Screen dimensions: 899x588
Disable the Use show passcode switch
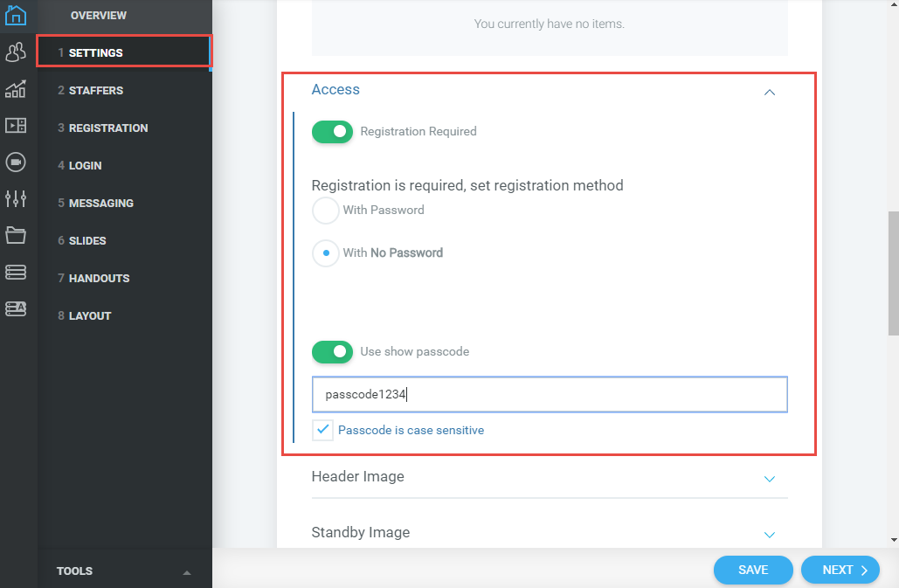coord(332,352)
